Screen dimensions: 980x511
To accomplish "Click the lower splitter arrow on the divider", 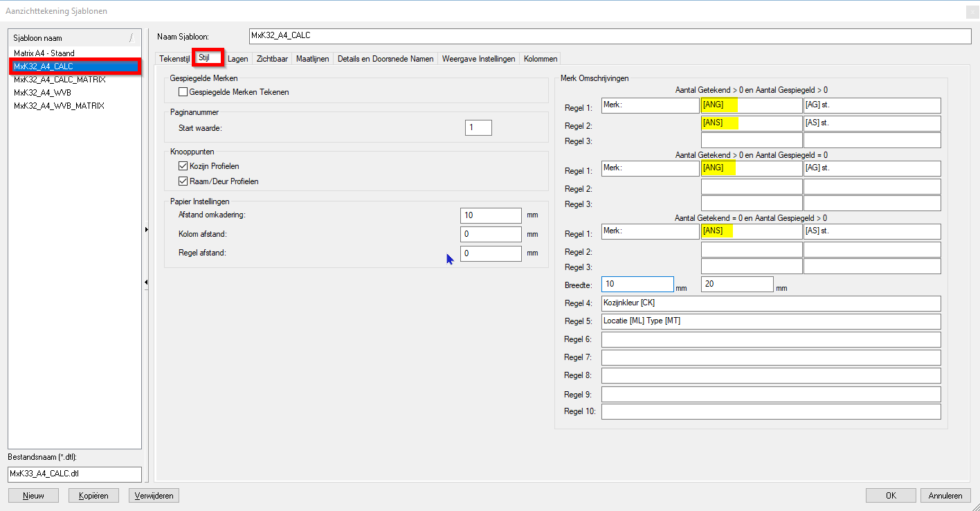I will [x=146, y=282].
